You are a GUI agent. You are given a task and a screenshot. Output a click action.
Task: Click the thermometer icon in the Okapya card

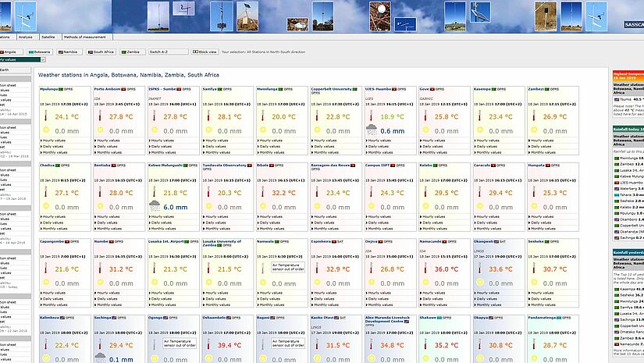[479, 344]
